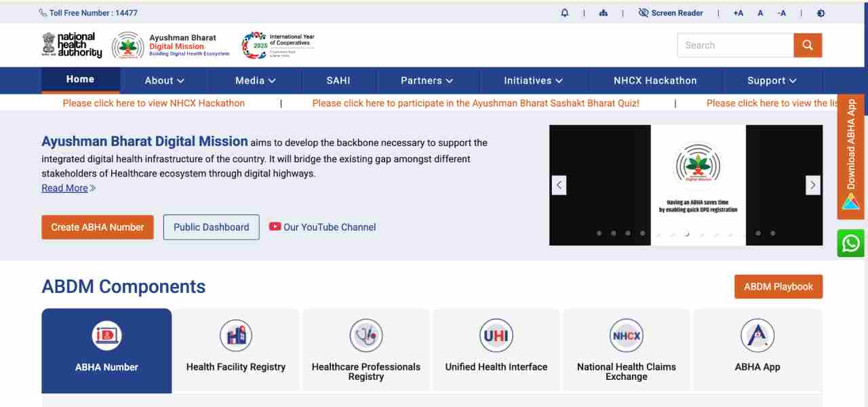Select the first carousel dot indicator
Image resolution: width=868 pixels, height=407 pixels.
(599, 233)
